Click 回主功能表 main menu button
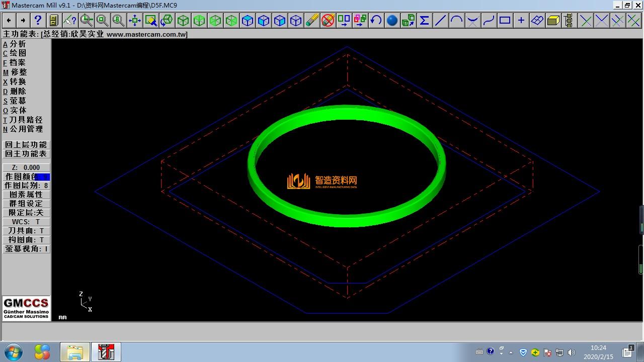 (26, 154)
